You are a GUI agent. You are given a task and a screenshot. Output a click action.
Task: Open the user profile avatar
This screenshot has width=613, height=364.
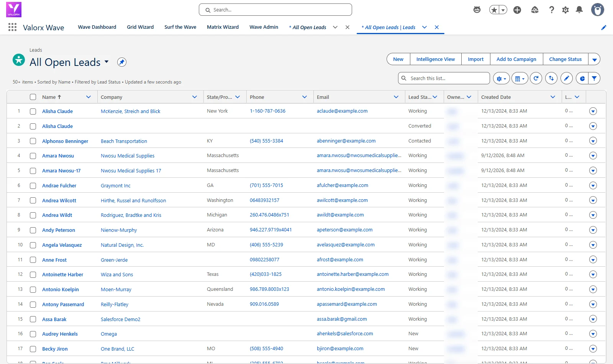(x=598, y=10)
